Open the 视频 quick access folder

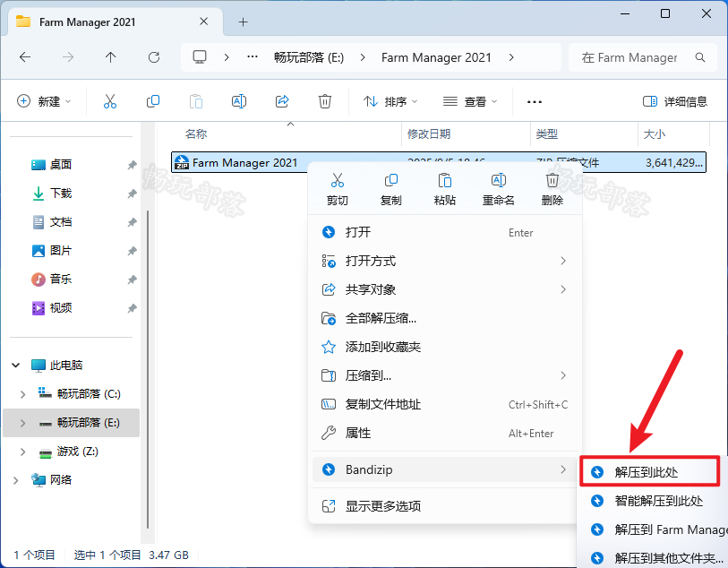click(60, 308)
